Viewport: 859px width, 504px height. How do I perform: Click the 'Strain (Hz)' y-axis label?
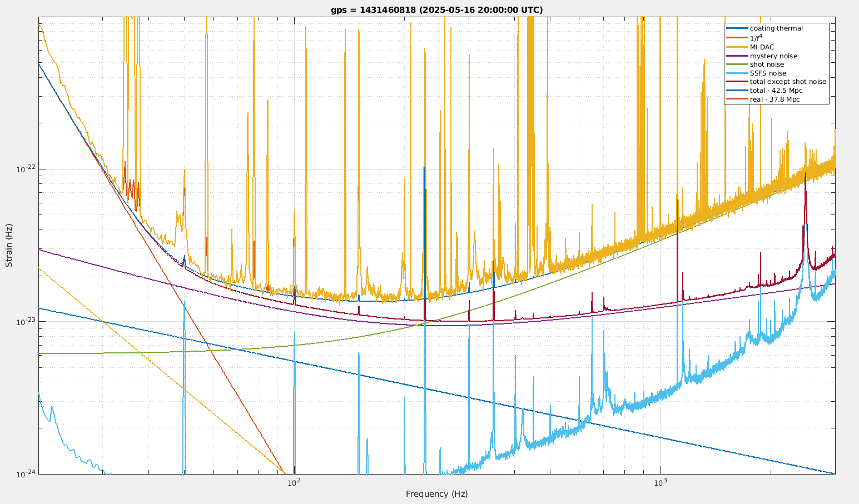point(9,245)
